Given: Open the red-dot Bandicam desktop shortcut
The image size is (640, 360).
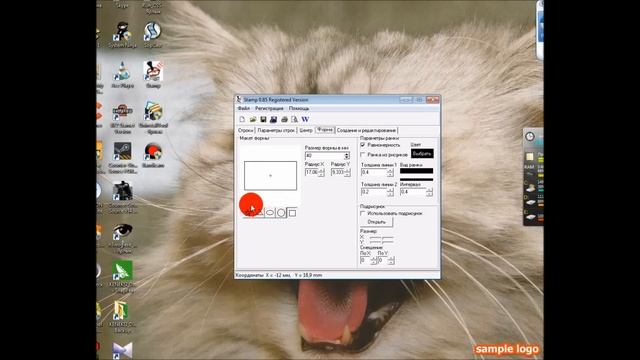Looking at the screenshot, I should pyautogui.click(x=153, y=155).
